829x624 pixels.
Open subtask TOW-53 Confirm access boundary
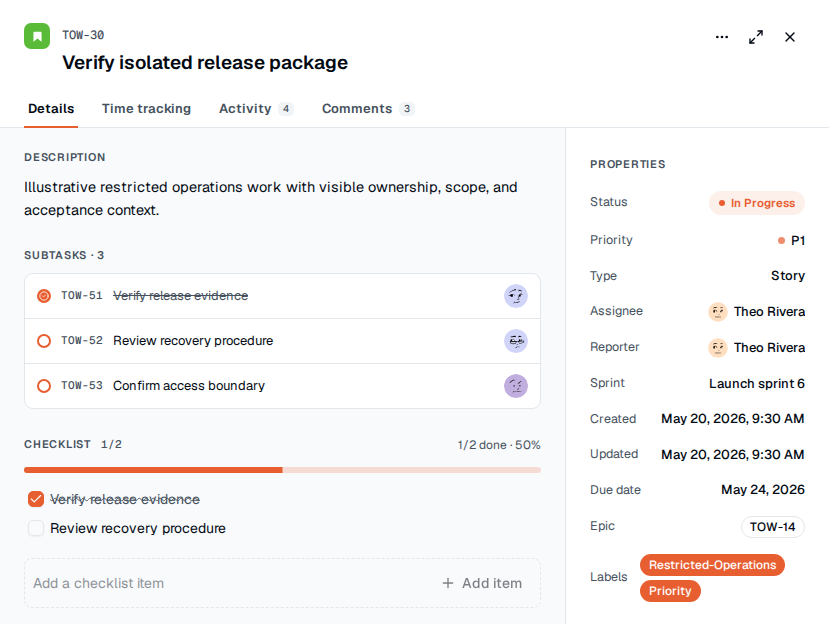282,386
